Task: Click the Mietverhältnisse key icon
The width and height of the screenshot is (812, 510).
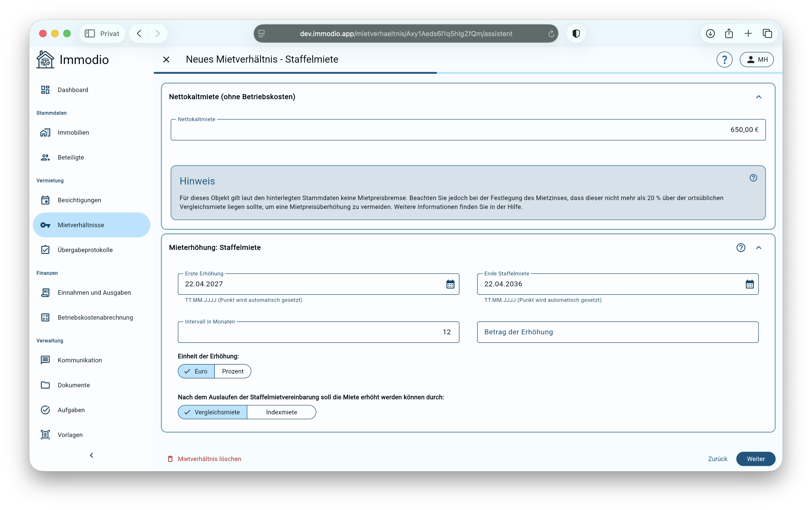Action: point(45,225)
